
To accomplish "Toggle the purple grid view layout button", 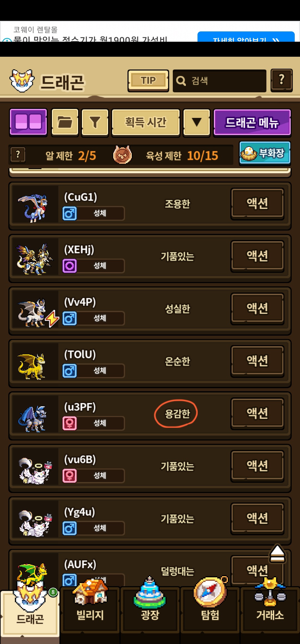I will pos(28,122).
